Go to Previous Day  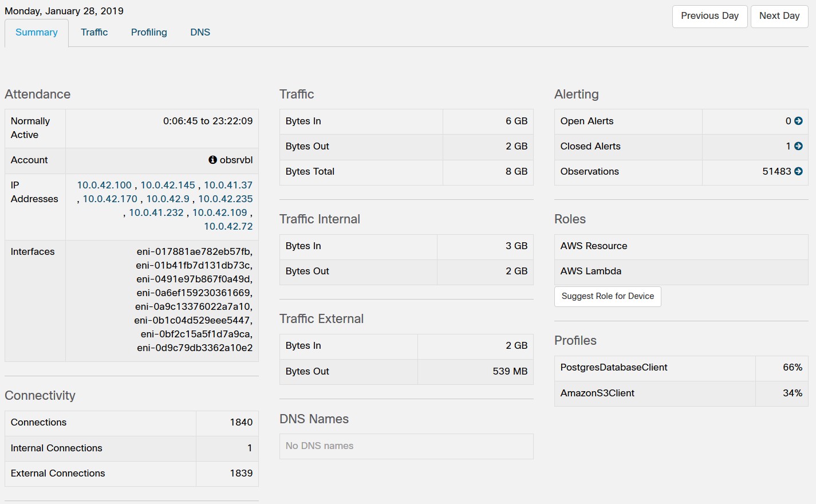(x=709, y=16)
